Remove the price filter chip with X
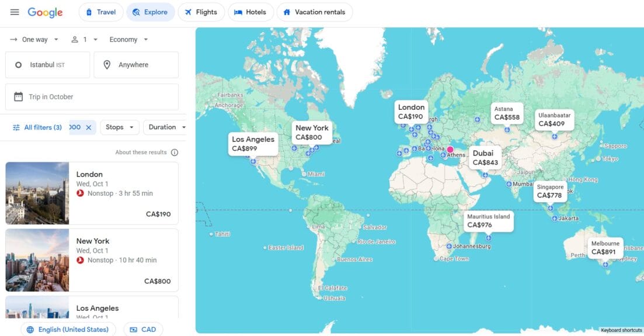644x336 pixels. [x=88, y=127]
